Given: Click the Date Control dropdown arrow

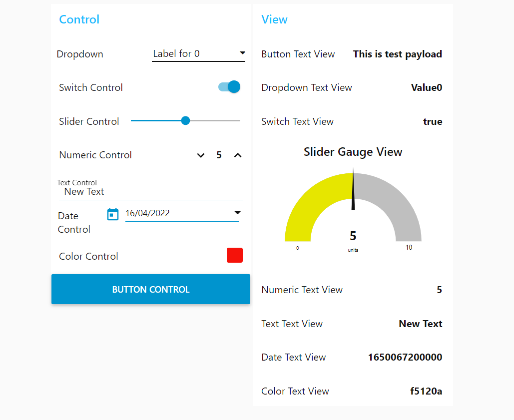Looking at the screenshot, I should click(x=238, y=213).
